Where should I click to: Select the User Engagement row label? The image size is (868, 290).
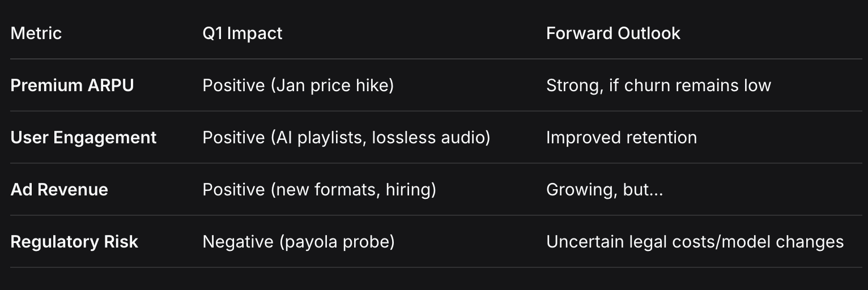[x=83, y=138]
